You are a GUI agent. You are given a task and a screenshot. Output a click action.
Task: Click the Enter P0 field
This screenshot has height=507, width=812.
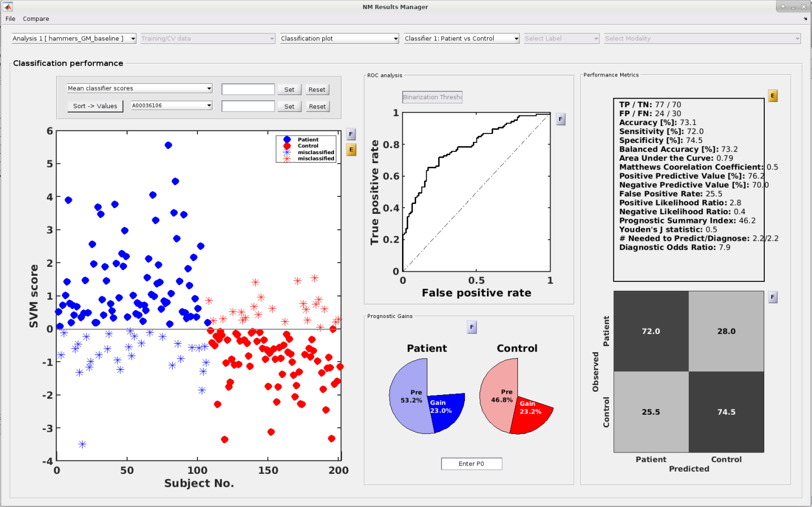(x=471, y=464)
